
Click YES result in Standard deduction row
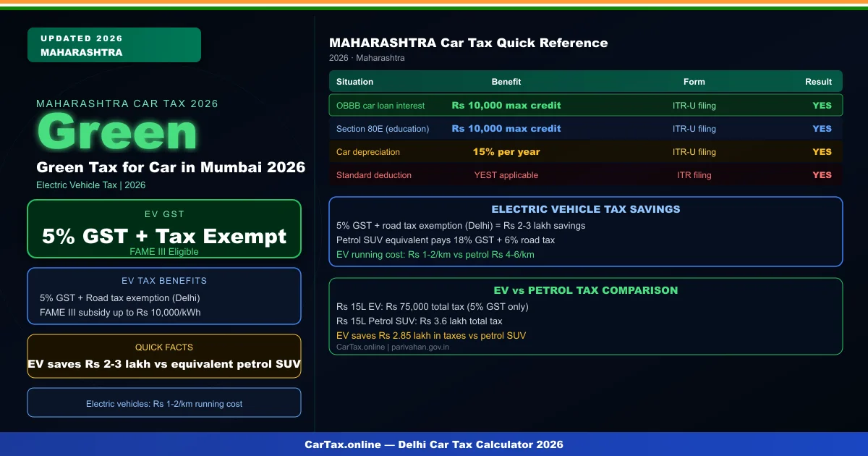[822, 175]
